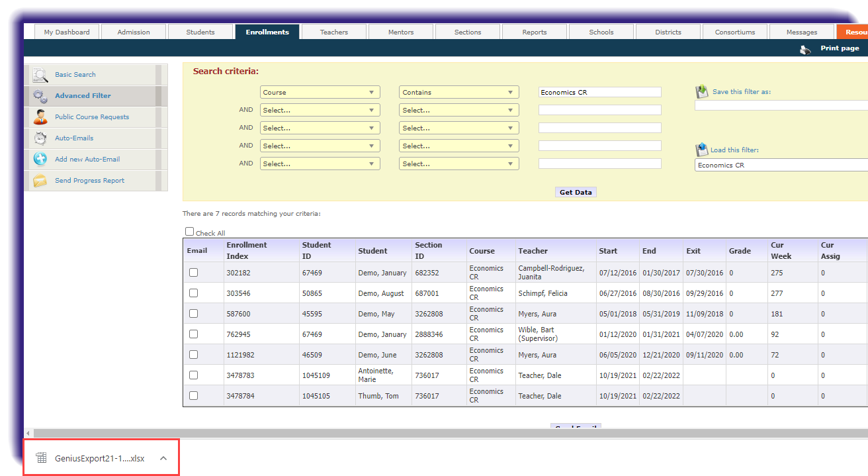
Task: Click the Add new Auto-Email plus icon
Action: tap(40, 160)
